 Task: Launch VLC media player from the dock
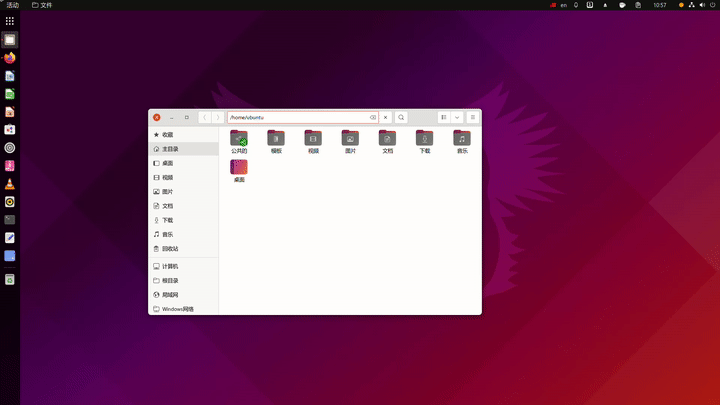tap(10, 184)
